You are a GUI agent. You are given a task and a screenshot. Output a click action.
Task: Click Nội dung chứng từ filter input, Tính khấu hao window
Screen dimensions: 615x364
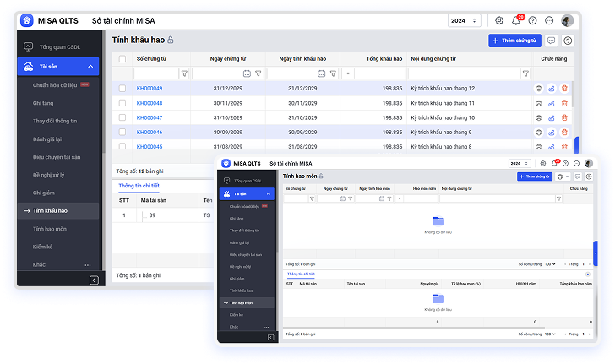(x=464, y=73)
